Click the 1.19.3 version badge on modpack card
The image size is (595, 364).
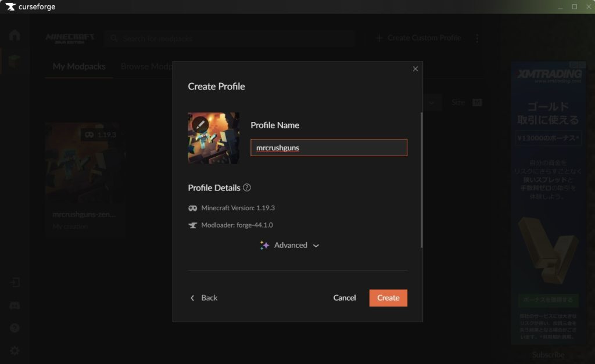click(x=100, y=135)
